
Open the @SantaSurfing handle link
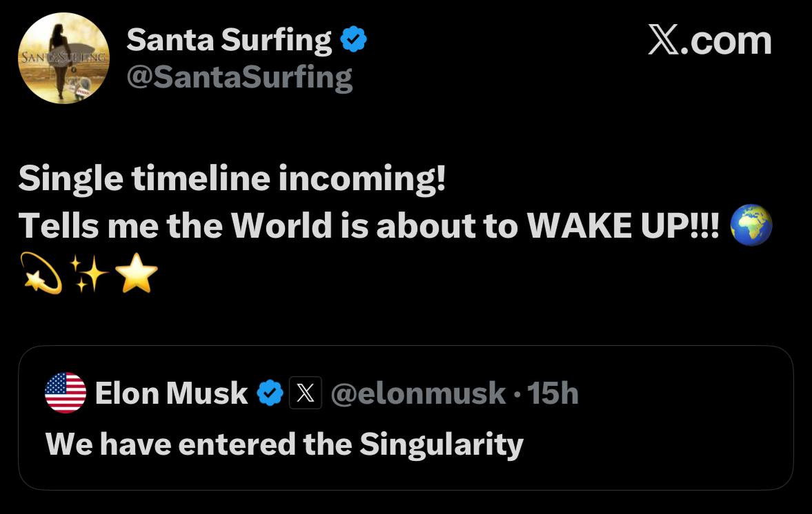(x=239, y=77)
